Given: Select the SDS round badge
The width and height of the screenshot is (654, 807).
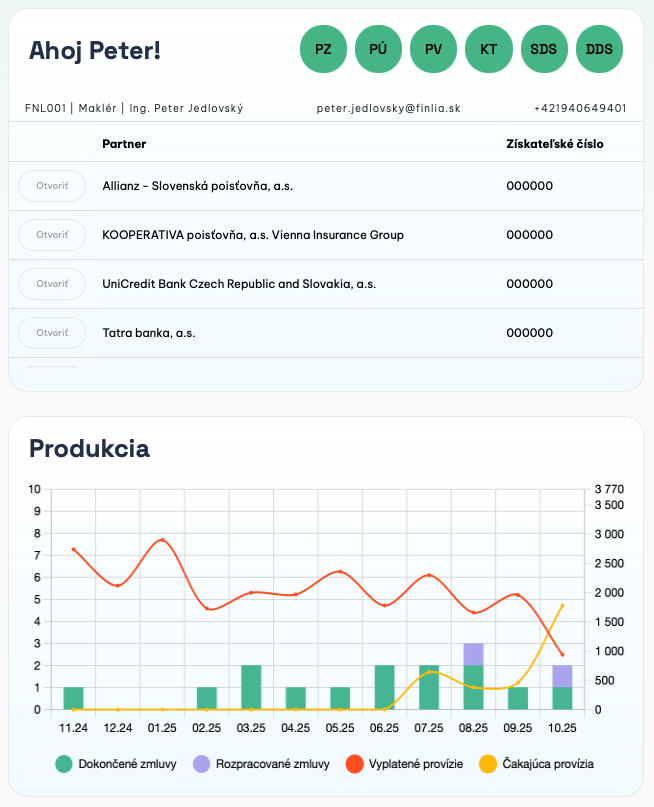Looking at the screenshot, I should (x=544, y=49).
